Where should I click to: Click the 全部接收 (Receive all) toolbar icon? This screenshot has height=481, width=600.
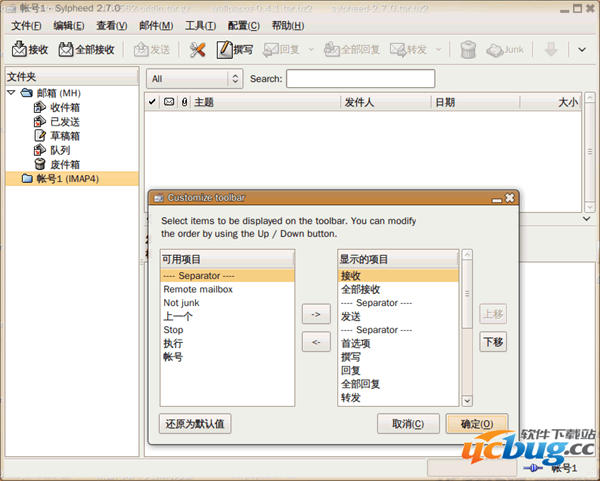pos(67,49)
